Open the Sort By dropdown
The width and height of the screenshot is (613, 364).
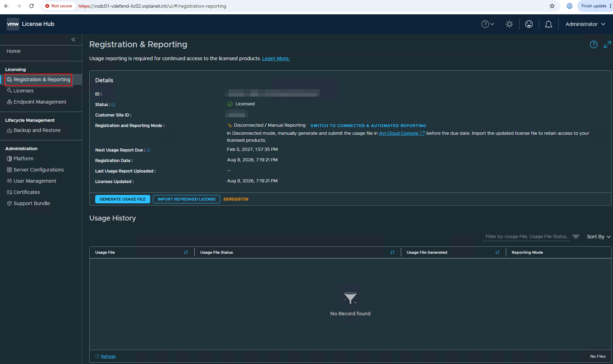pos(599,237)
